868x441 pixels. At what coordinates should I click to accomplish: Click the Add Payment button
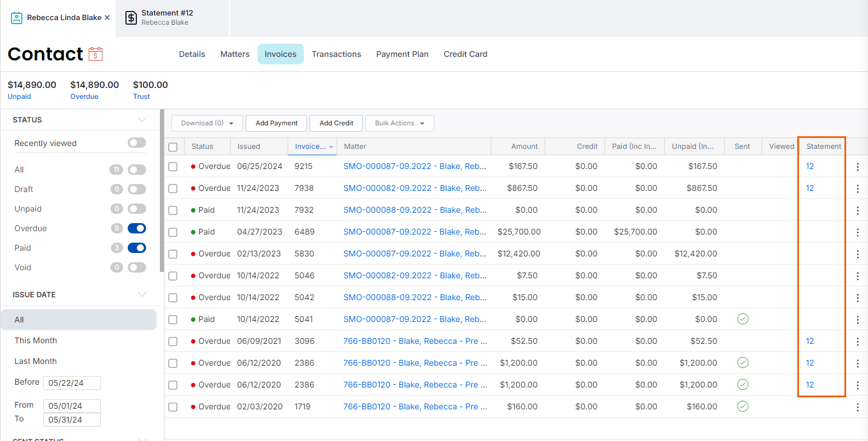277,123
